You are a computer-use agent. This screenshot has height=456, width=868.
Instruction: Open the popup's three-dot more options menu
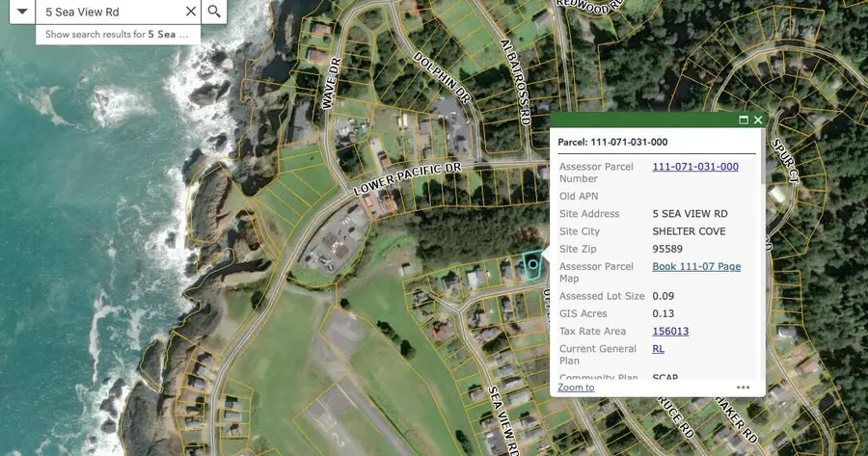coord(744,388)
